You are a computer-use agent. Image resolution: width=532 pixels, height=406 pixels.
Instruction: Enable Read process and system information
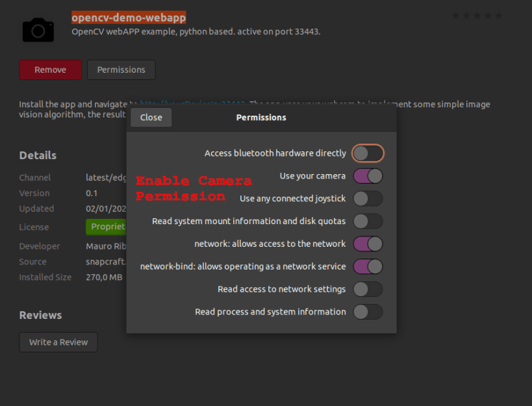[368, 312]
